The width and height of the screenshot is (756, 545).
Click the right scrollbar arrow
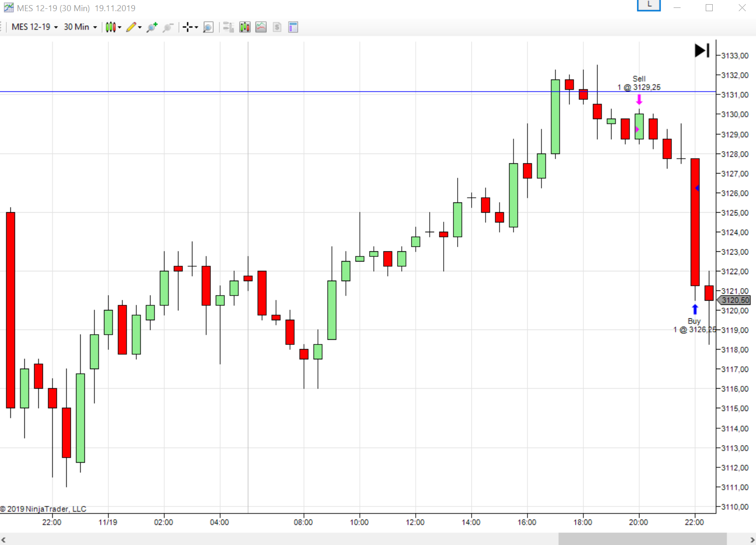[752, 540]
